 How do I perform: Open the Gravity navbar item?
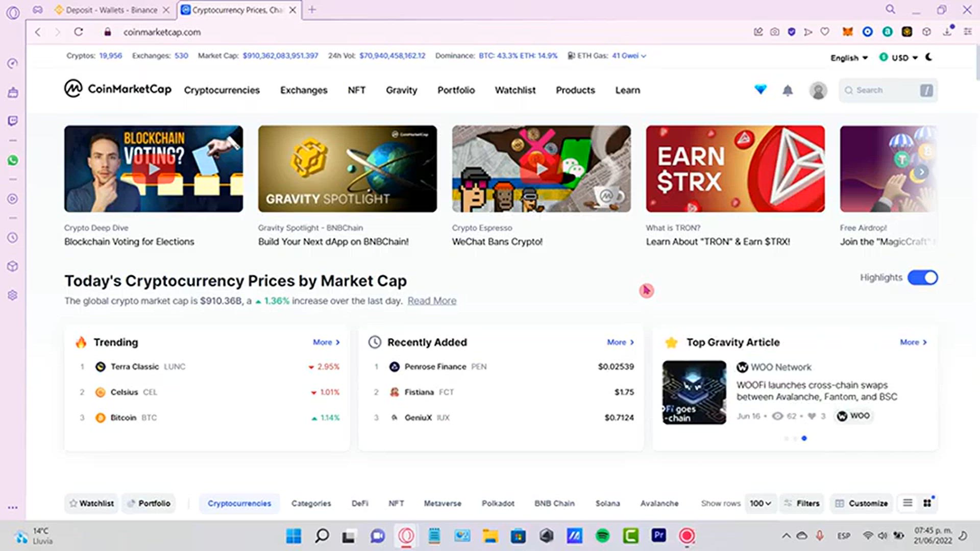coord(401,90)
